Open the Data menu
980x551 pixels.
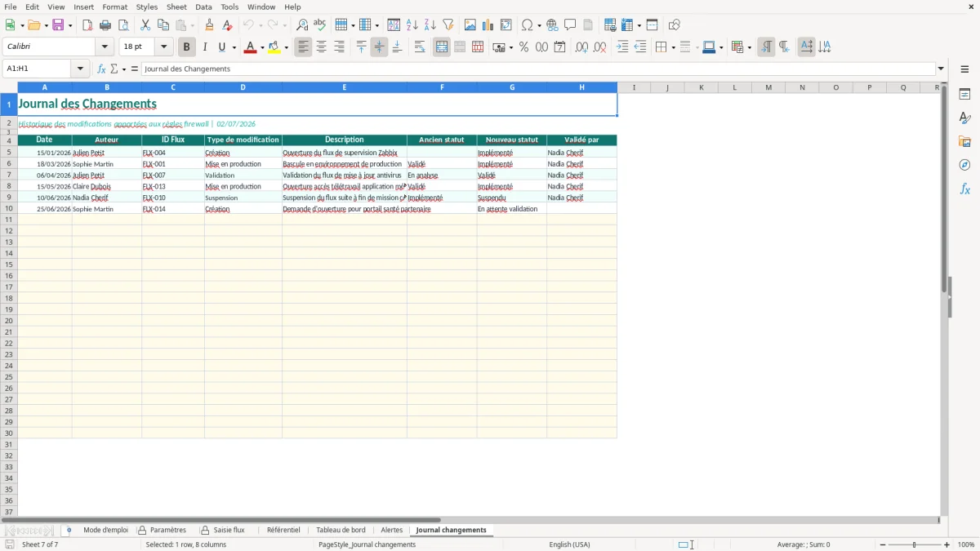203,7
